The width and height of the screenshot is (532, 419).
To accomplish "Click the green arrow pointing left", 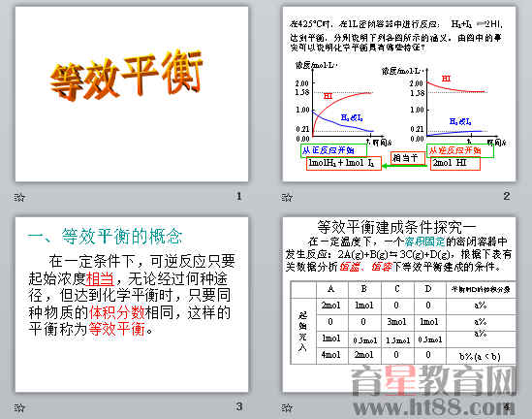I will coord(405,166).
